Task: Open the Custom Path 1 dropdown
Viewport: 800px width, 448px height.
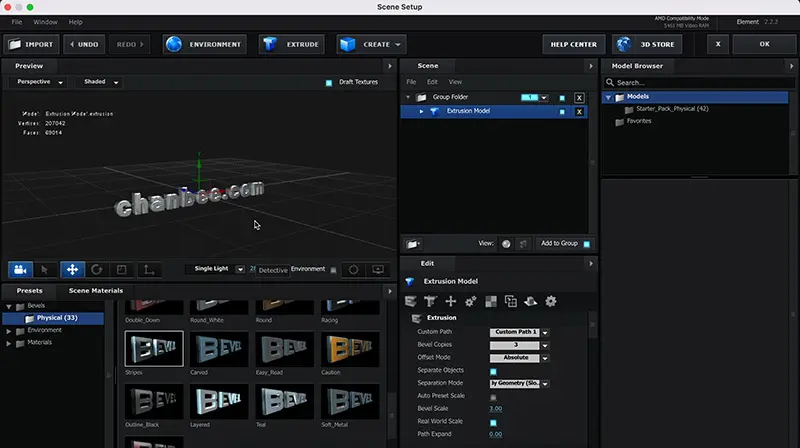Action: point(519,332)
